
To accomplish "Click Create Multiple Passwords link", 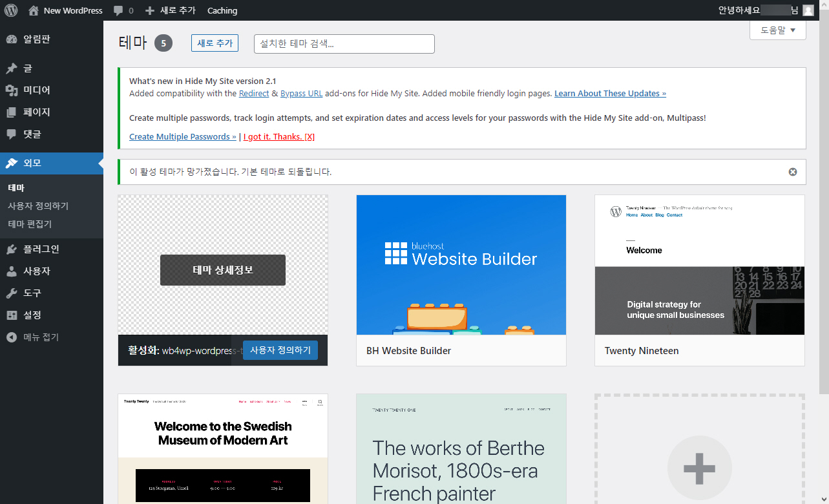I will tap(183, 137).
